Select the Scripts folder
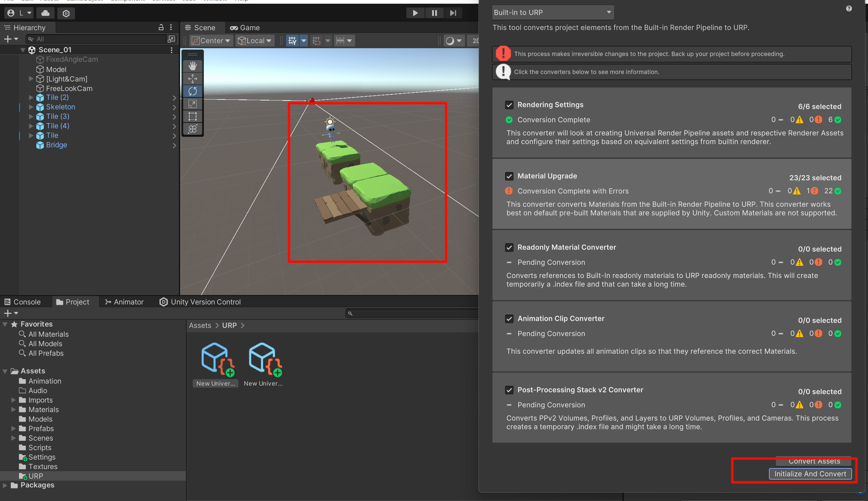 coord(40,448)
